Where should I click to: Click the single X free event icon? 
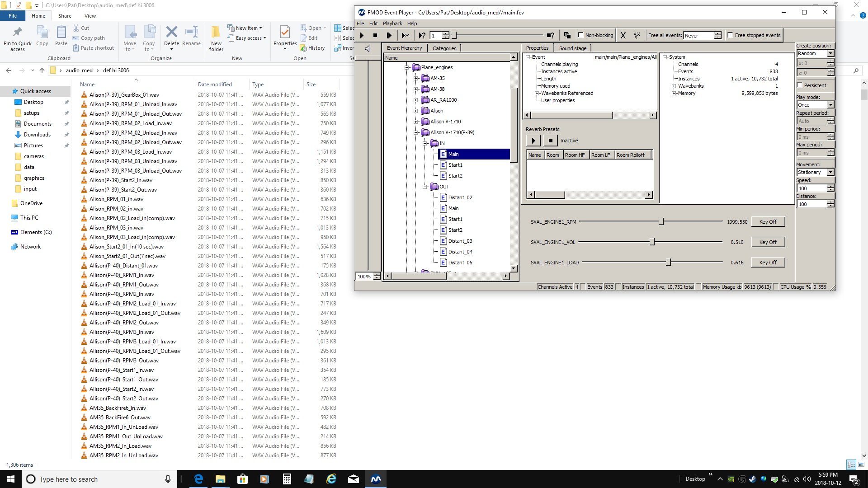point(623,35)
